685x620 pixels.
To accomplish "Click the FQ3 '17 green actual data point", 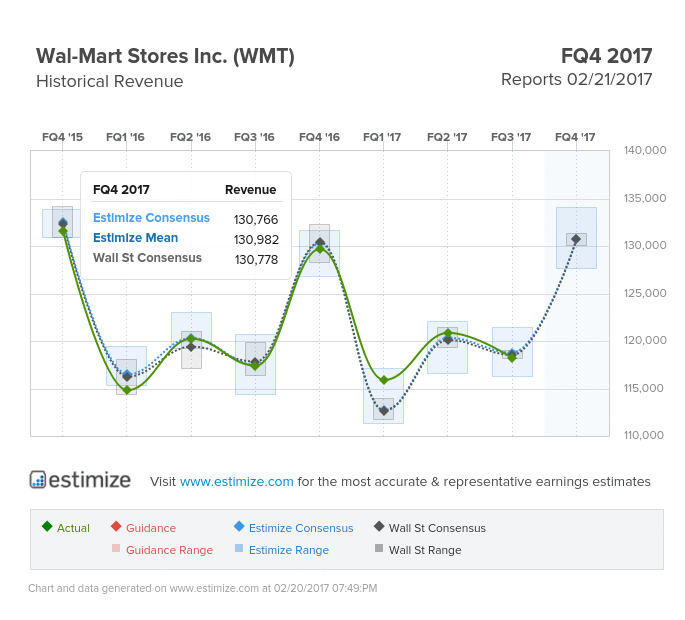I will 512,357.
